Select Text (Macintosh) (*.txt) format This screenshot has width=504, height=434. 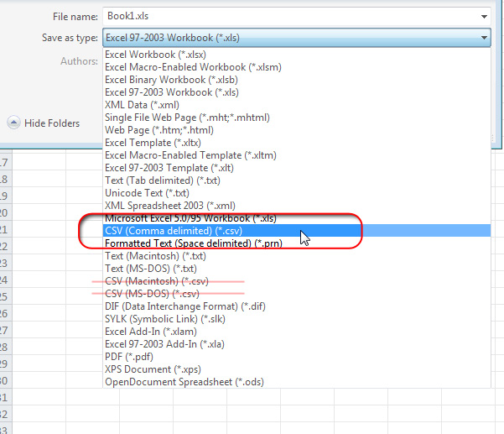pos(296,256)
